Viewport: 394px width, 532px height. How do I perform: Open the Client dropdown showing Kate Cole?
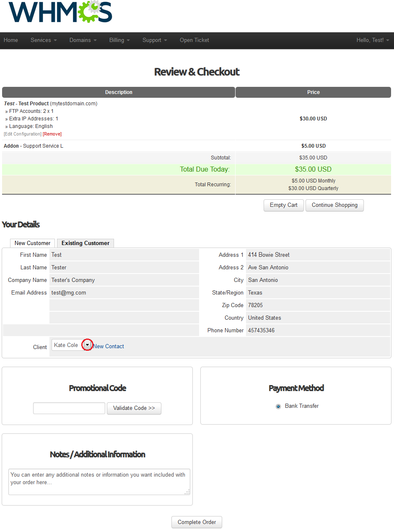(72, 345)
